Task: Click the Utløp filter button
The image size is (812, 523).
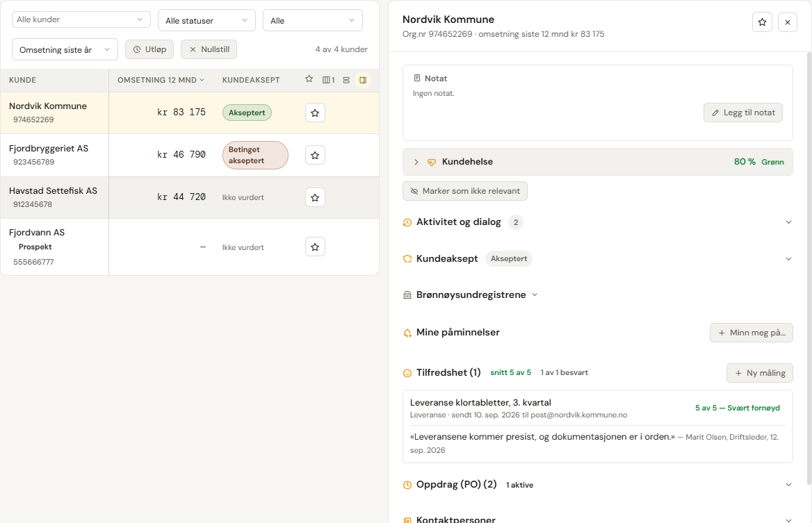Action: coord(149,50)
